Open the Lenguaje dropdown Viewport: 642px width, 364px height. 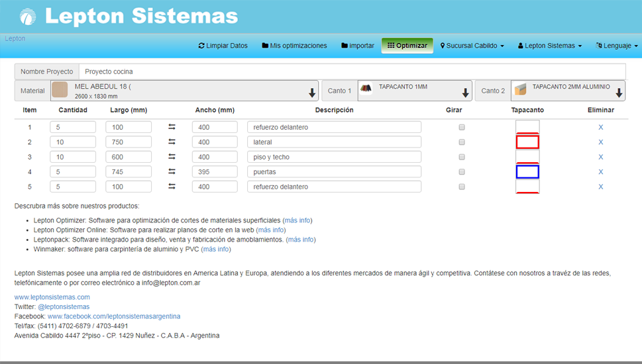(x=617, y=46)
